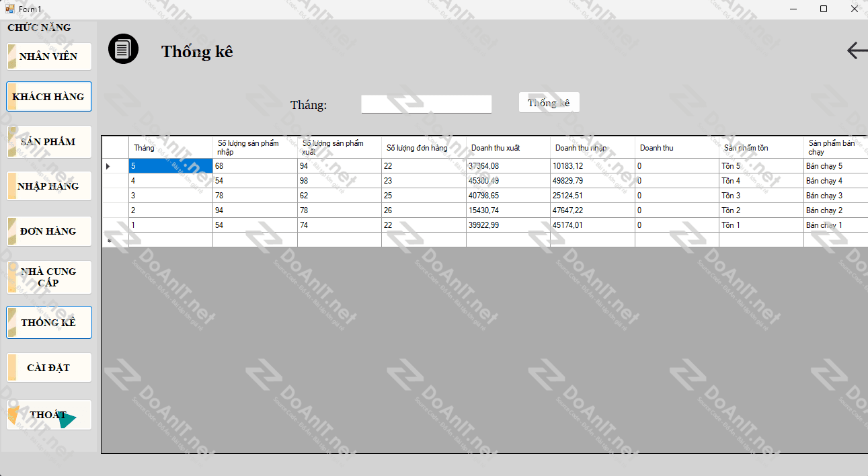This screenshot has width=868, height=476.
Task: Sort by the Tháng column header
Action: click(x=170, y=148)
